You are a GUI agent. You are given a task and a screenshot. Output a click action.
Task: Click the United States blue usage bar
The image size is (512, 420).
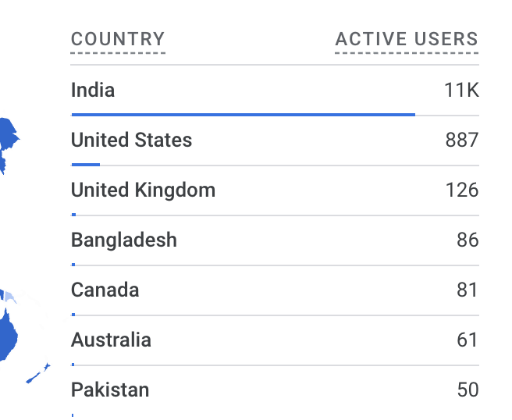pos(85,165)
